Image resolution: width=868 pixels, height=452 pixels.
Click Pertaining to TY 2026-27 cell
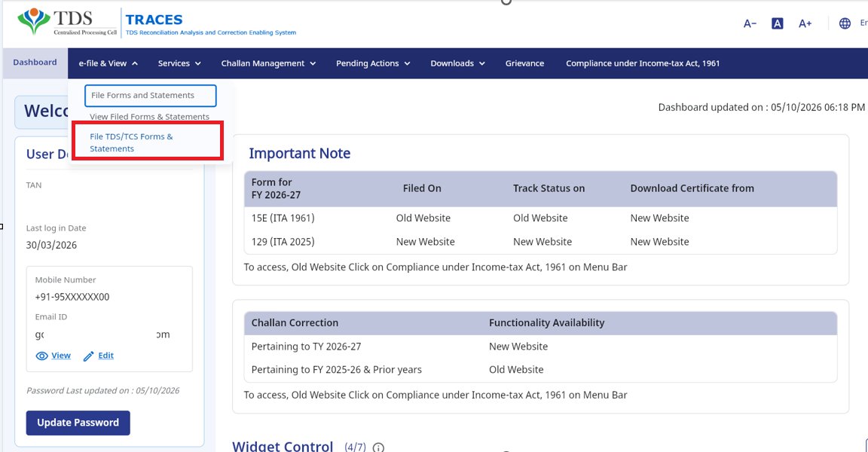[x=306, y=347]
